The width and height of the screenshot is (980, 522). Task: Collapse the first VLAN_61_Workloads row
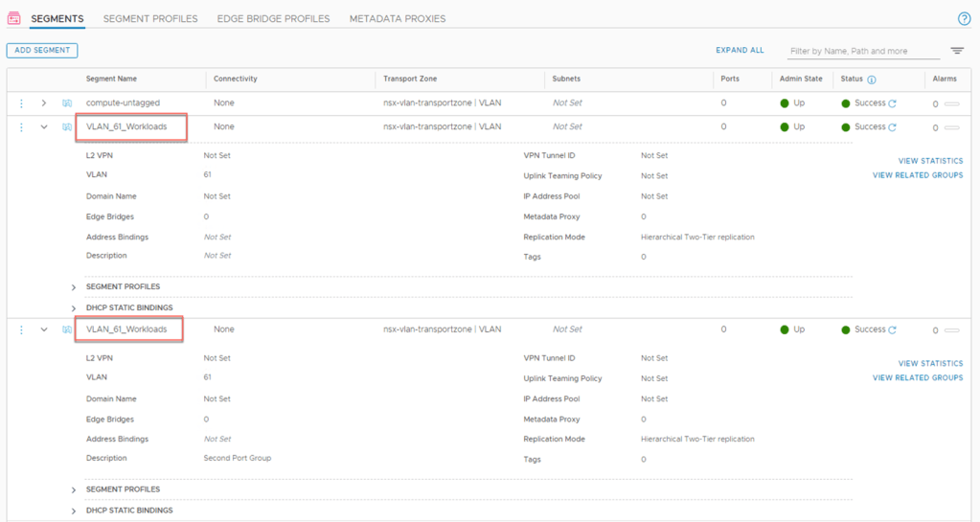(44, 126)
